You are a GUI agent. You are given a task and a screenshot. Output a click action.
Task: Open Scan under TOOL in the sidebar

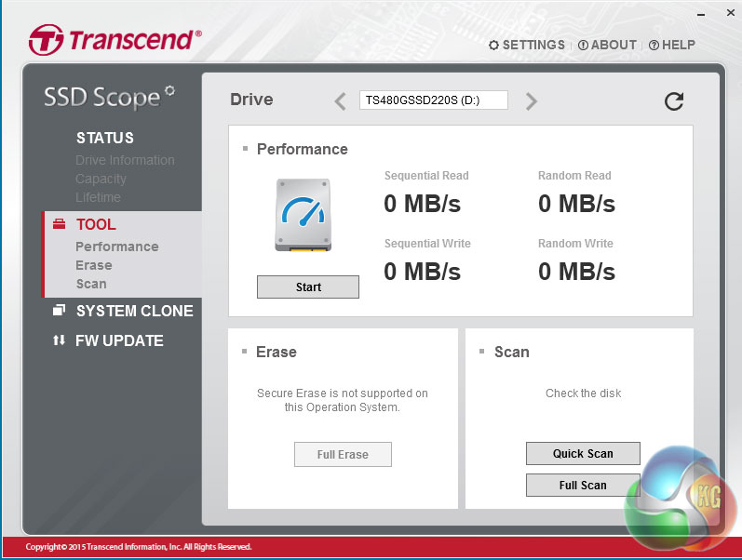(91, 284)
